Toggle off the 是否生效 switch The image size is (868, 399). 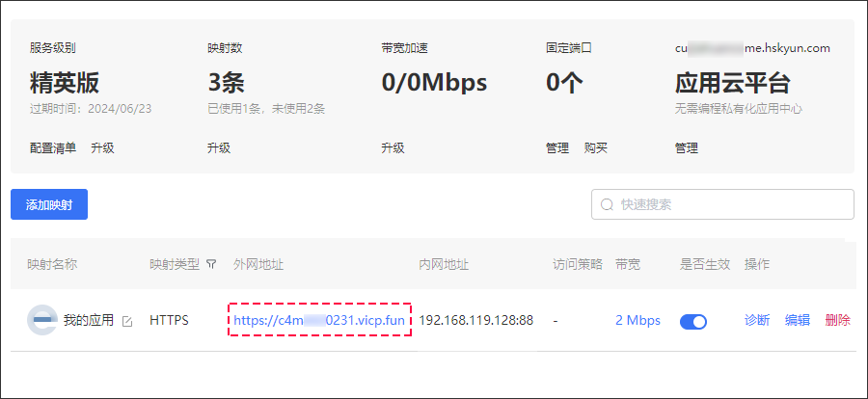693,321
